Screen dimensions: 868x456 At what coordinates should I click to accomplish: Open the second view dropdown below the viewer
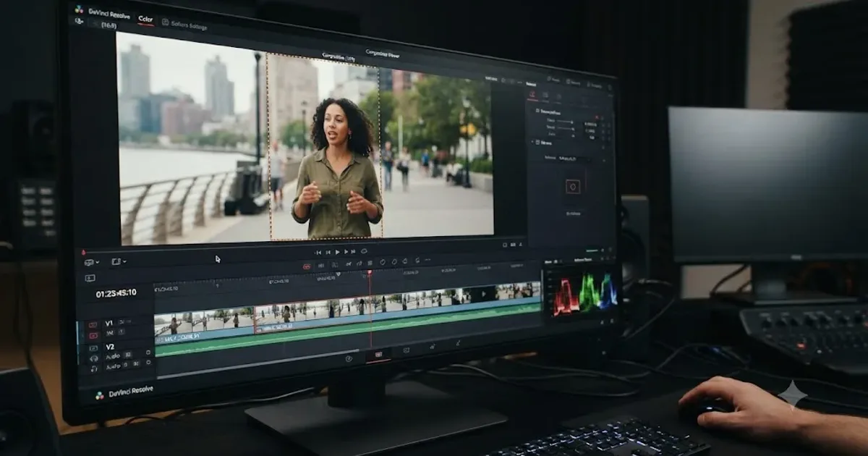pyautogui.click(x=119, y=262)
